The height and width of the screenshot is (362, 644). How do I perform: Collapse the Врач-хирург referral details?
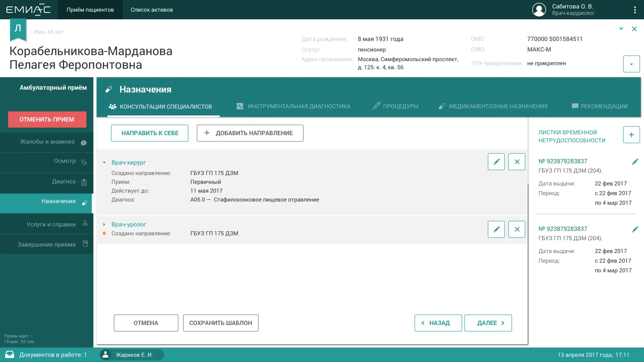pyautogui.click(x=104, y=162)
